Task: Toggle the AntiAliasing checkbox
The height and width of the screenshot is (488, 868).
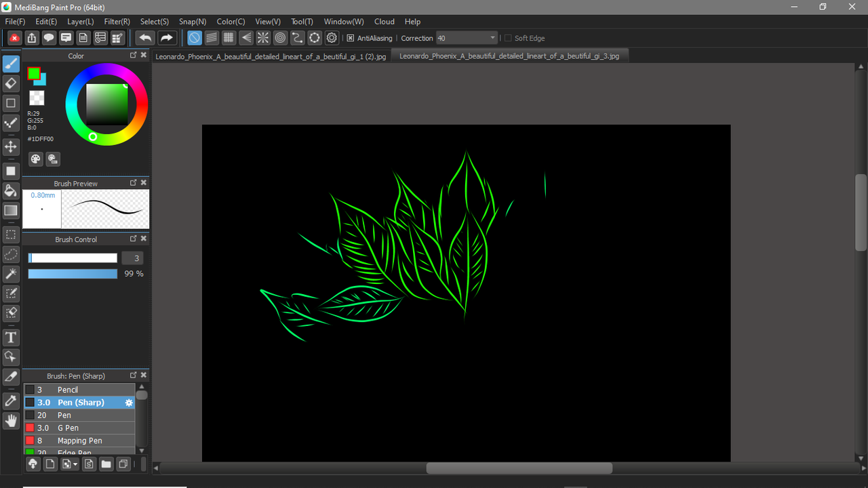Action: [351, 38]
